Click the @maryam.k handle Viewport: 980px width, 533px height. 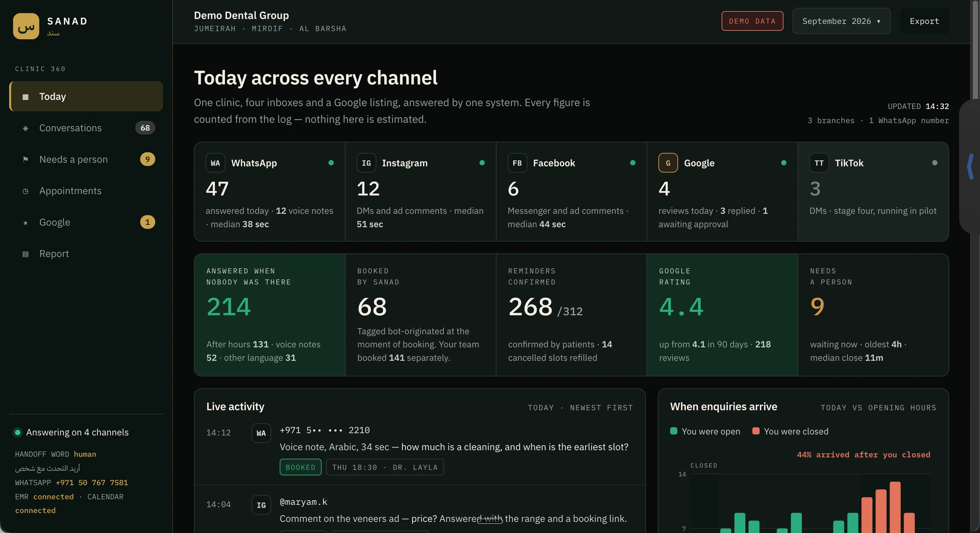[304, 502]
